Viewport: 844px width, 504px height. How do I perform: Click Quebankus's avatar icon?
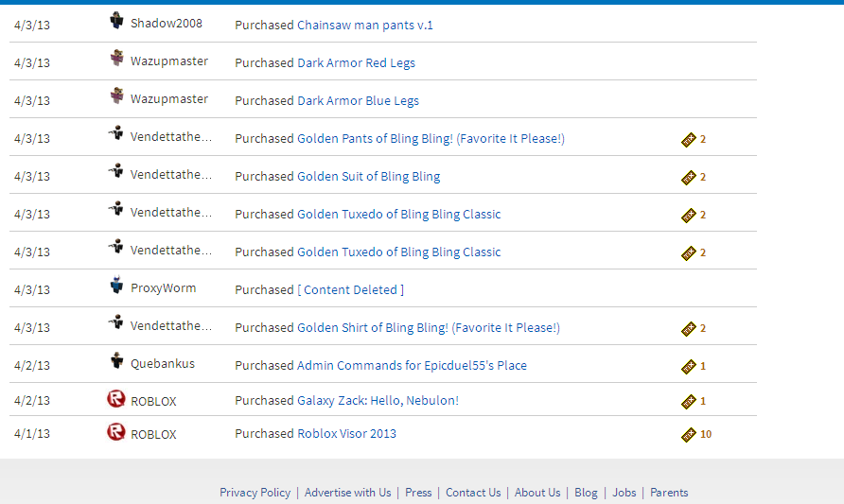click(116, 361)
